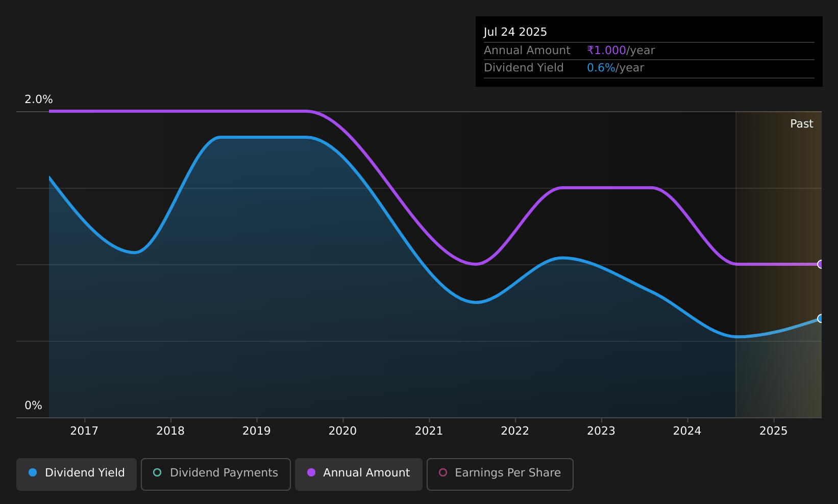Click the ₹1.000/year annual amount value
Screen dimensions: 838x504
[621, 51]
